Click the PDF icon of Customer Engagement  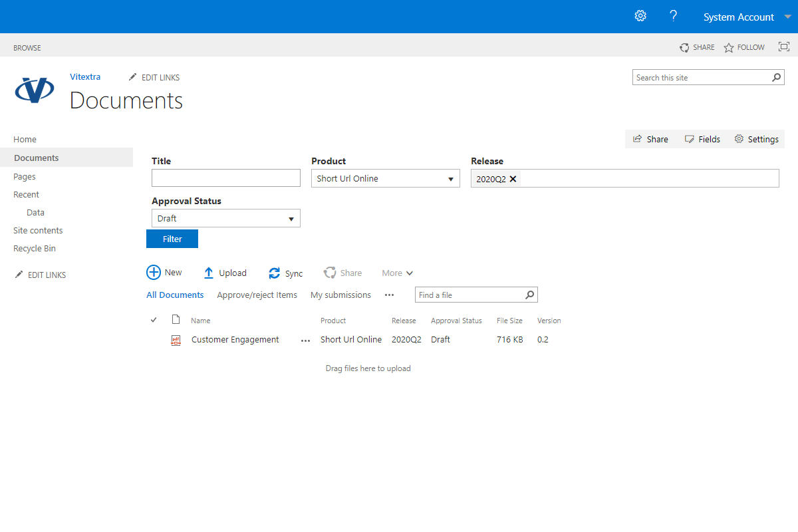[176, 340]
